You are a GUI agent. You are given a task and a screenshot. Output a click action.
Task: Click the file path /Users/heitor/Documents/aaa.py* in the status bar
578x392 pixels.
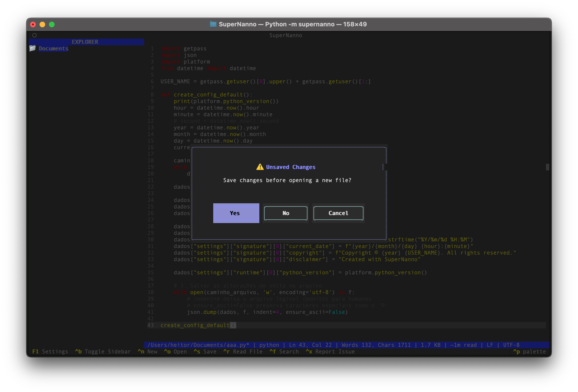click(198, 345)
